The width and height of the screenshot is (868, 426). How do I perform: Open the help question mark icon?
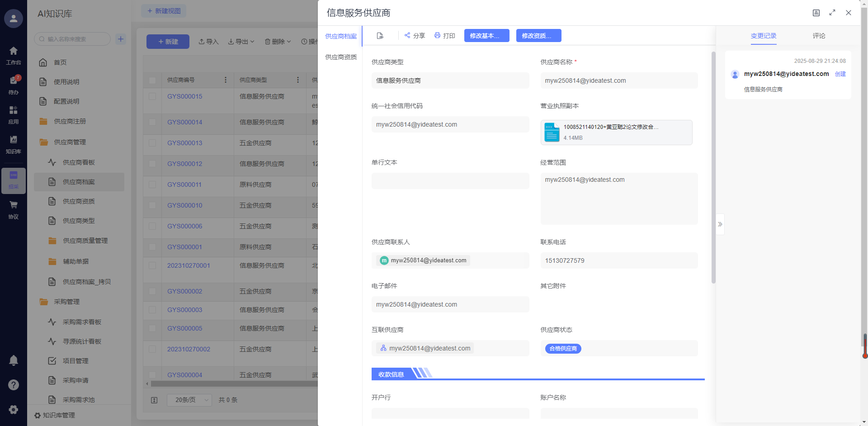pos(14,385)
